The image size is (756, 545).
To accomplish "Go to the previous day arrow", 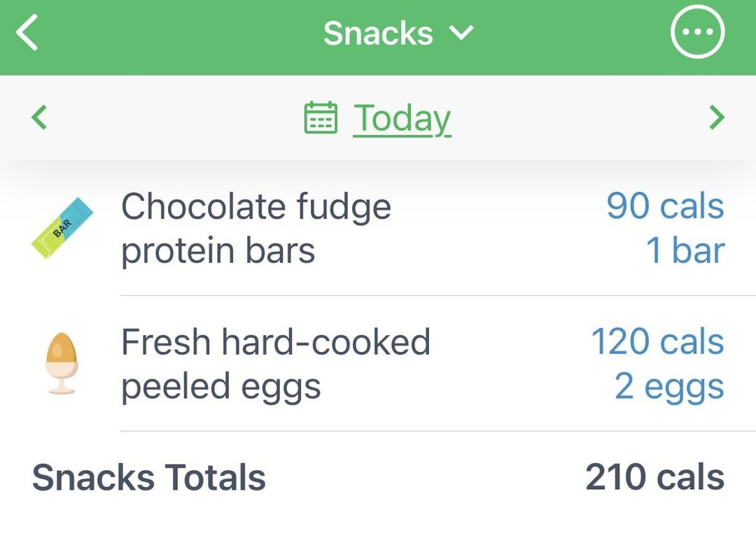I will tap(39, 117).
